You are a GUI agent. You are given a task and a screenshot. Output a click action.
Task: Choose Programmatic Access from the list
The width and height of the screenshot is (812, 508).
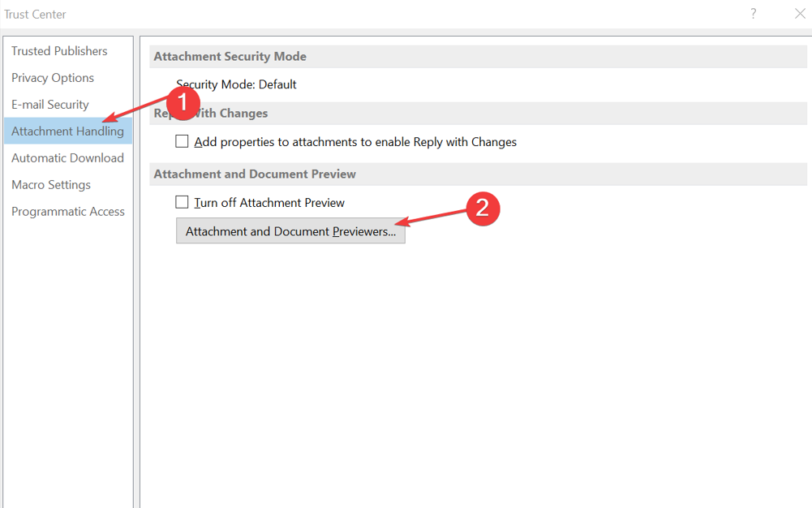point(68,212)
